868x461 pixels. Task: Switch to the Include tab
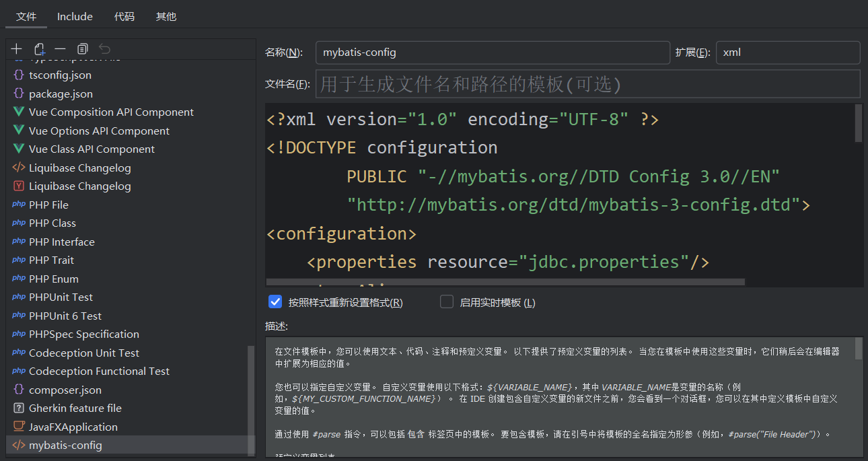(75, 16)
